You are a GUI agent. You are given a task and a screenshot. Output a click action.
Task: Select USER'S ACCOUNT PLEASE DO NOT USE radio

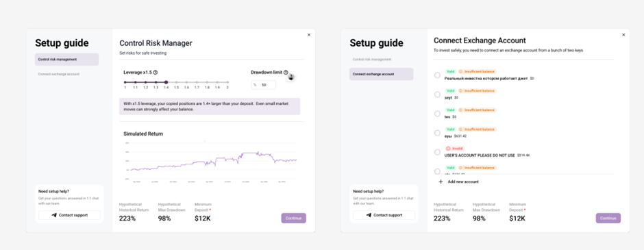click(x=437, y=152)
